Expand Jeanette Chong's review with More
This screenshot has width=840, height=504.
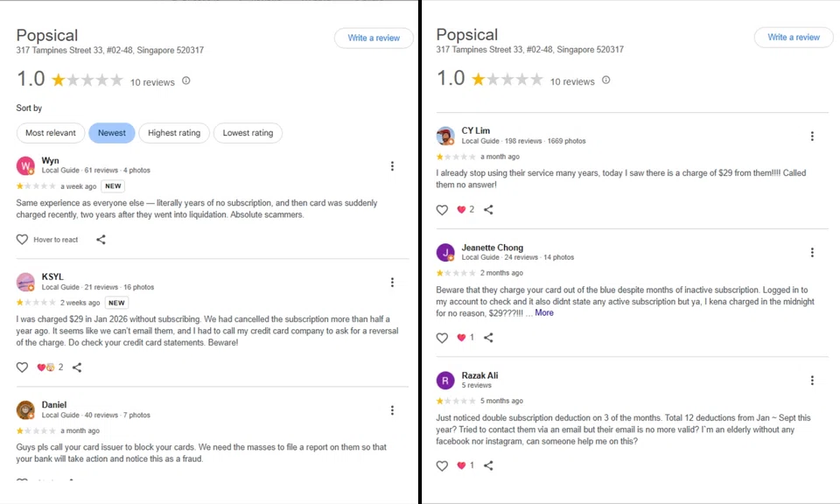click(x=544, y=312)
